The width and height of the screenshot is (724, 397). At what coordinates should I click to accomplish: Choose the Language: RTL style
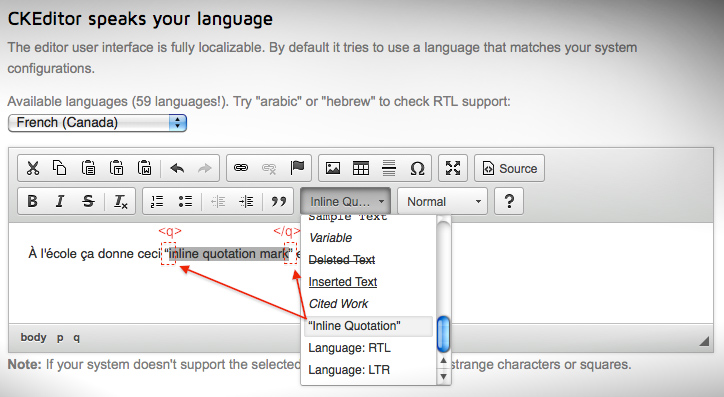(x=367, y=348)
